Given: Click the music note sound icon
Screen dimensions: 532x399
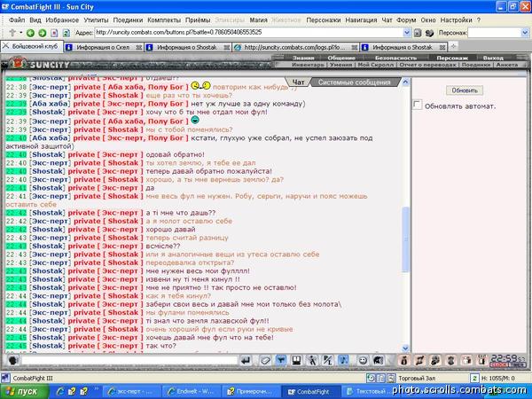Looking at the screenshot, I should click(343, 360).
